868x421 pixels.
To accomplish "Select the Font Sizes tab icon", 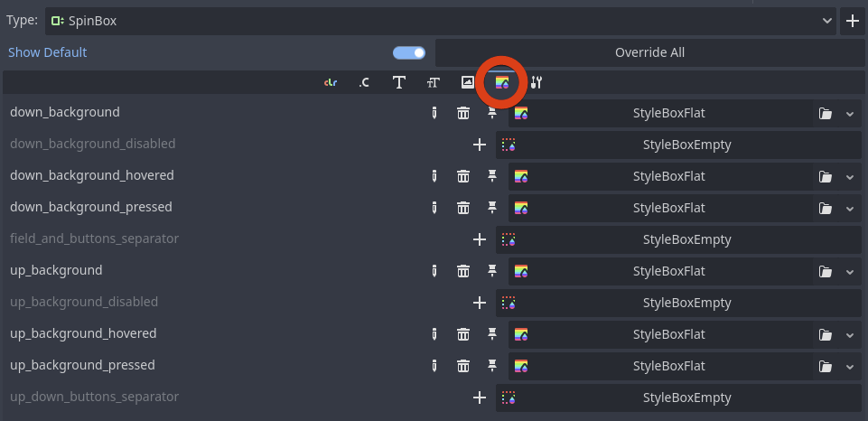I will pos(433,82).
